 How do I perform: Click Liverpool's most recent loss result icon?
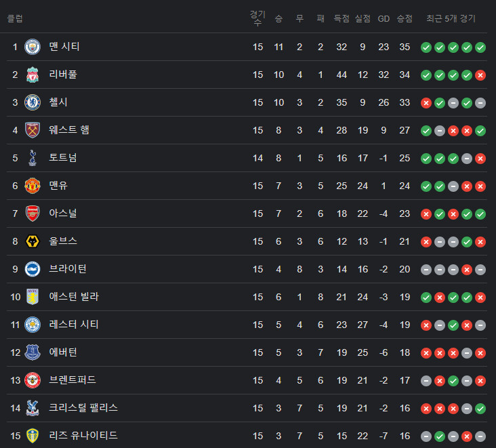point(480,75)
